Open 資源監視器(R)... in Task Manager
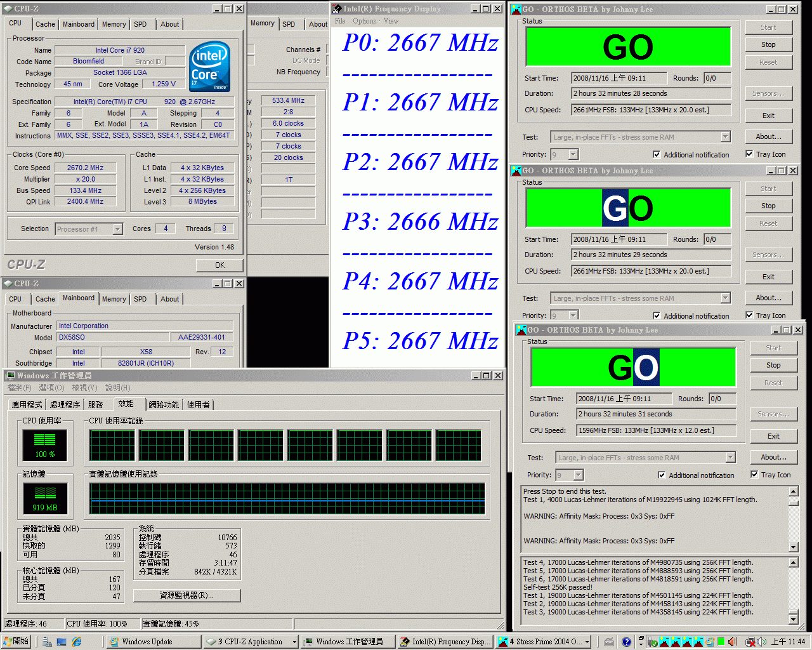This screenshot has height=650, width=812. click(187, 595)
